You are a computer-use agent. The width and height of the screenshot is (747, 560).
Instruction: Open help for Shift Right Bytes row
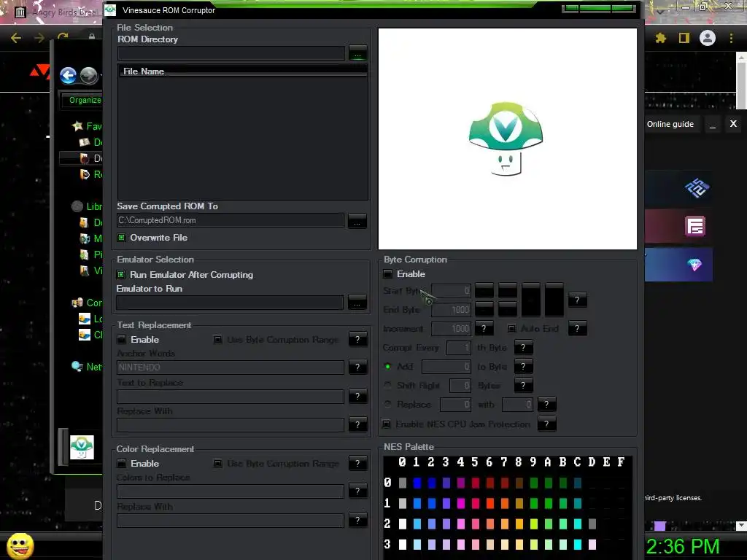pyautogui.click(x=523, y=385)
